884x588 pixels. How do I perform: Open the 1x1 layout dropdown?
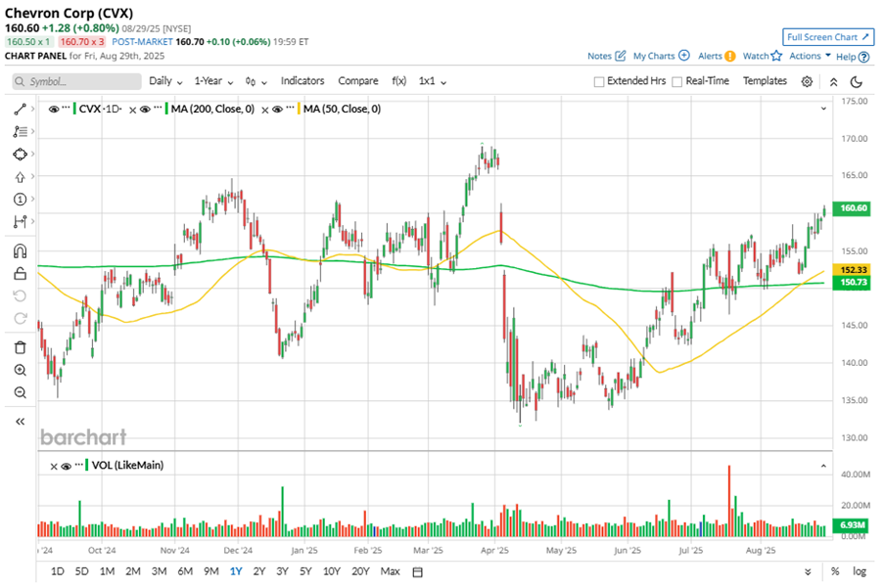click(432, 81)
